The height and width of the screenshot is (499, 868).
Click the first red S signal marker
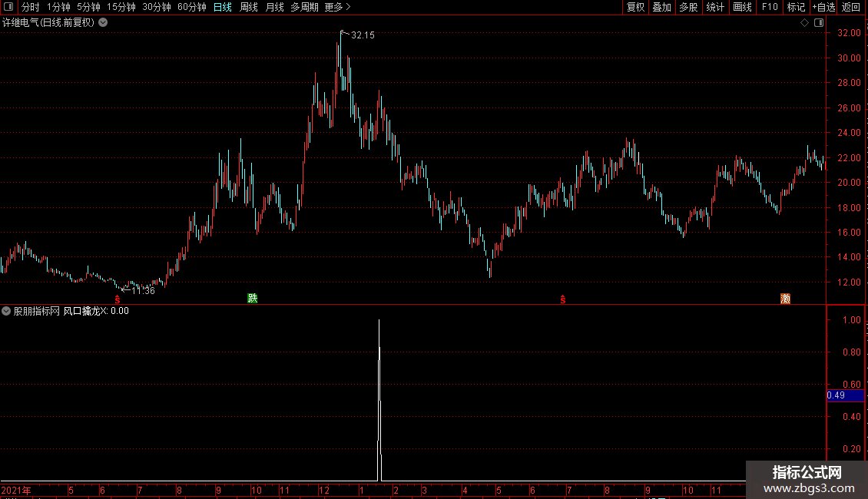point(118,299)
